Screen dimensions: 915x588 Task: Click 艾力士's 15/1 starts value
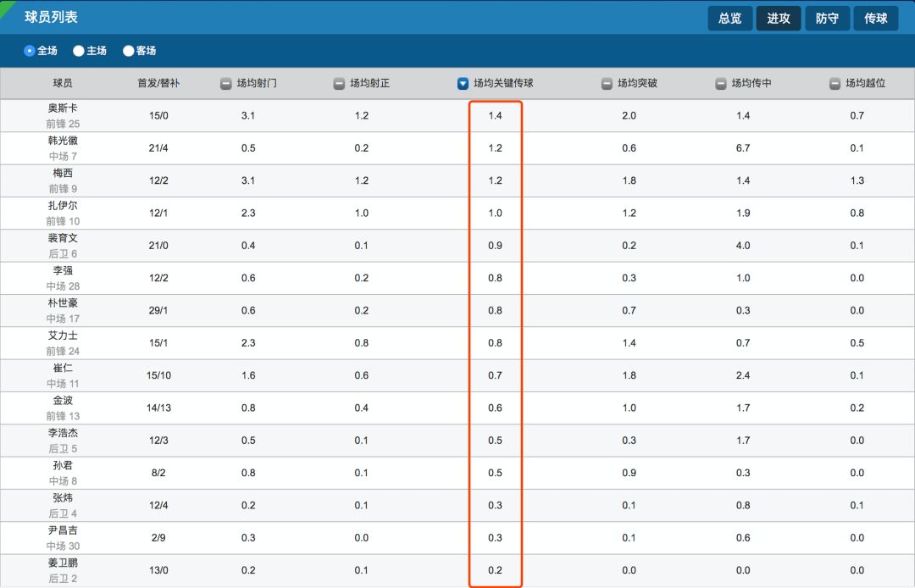tap(158, 343)
